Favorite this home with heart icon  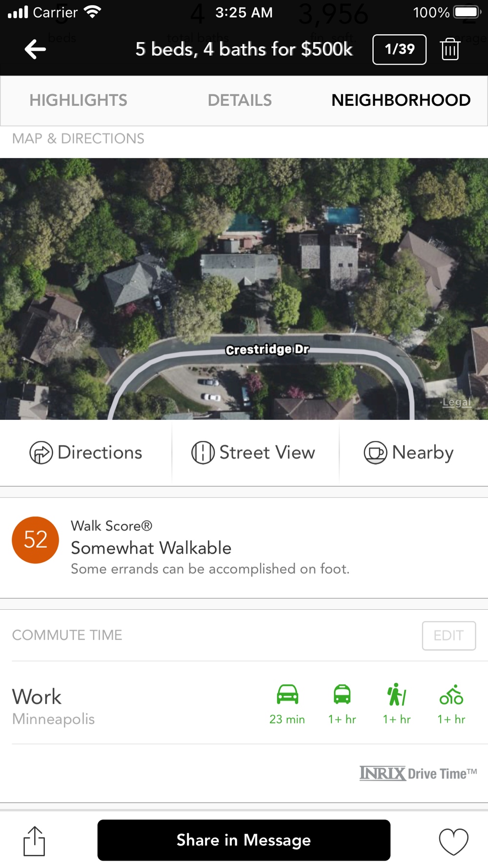(x=453, y=841)
